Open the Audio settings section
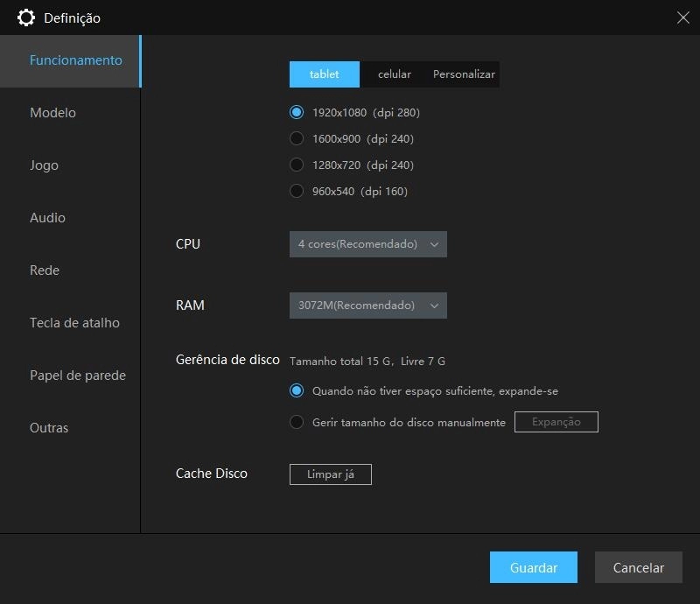 [x=47, y=217]
